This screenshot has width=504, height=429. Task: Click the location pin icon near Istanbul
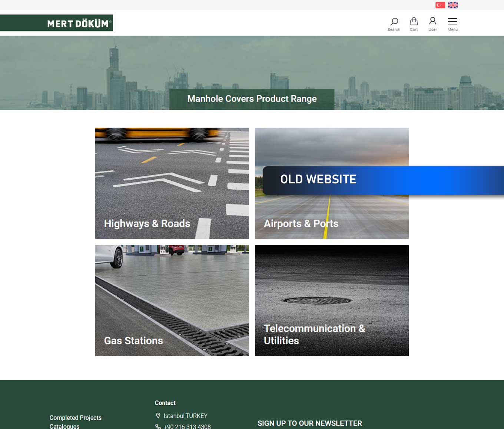[x=158, y=416]
